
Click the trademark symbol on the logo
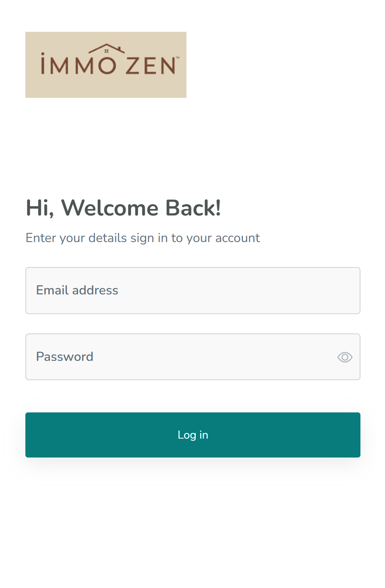[178, 58]
